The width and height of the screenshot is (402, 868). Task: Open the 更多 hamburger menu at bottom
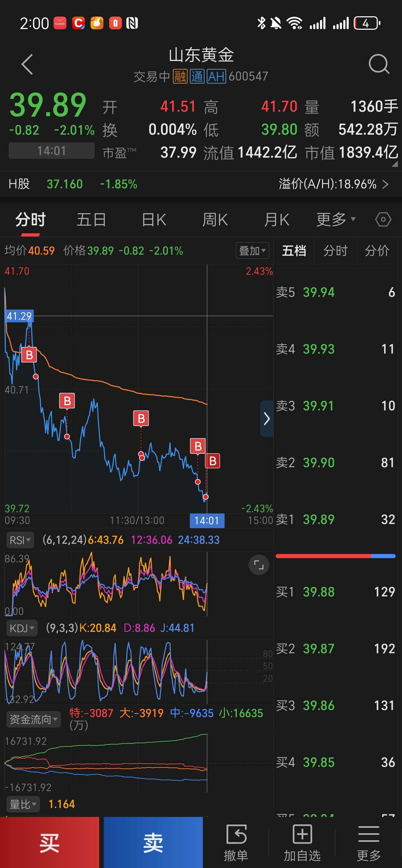368,842
